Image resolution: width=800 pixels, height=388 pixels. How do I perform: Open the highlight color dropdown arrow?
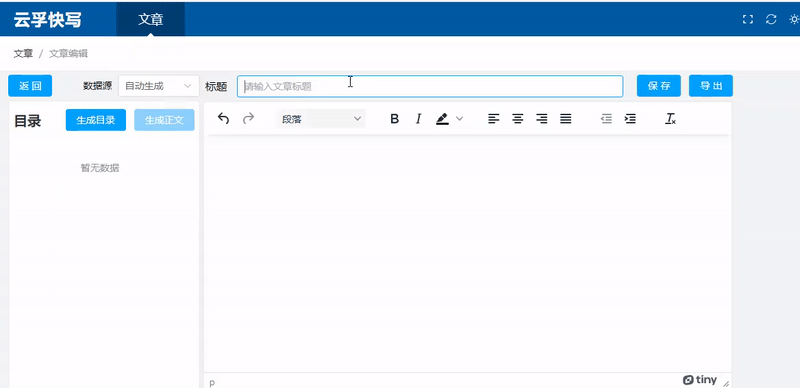(x=459, y=119)
